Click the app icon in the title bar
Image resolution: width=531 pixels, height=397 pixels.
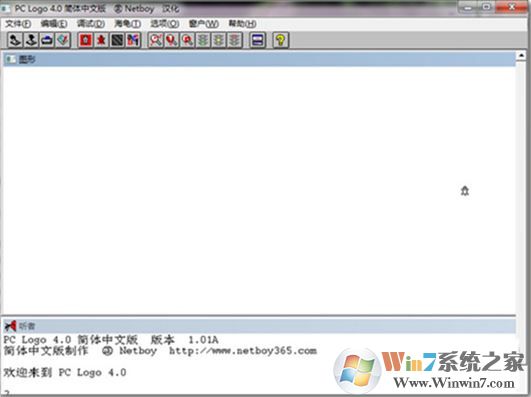[5, 8]
